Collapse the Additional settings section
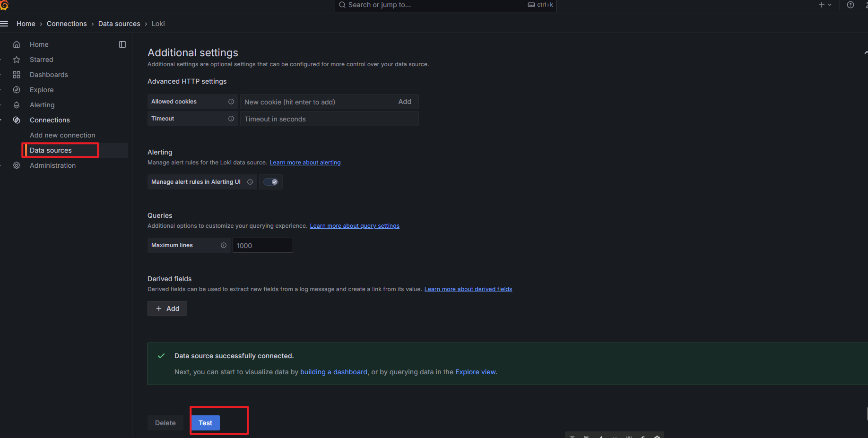Viewport: 868px width, 438px height. 866,52
